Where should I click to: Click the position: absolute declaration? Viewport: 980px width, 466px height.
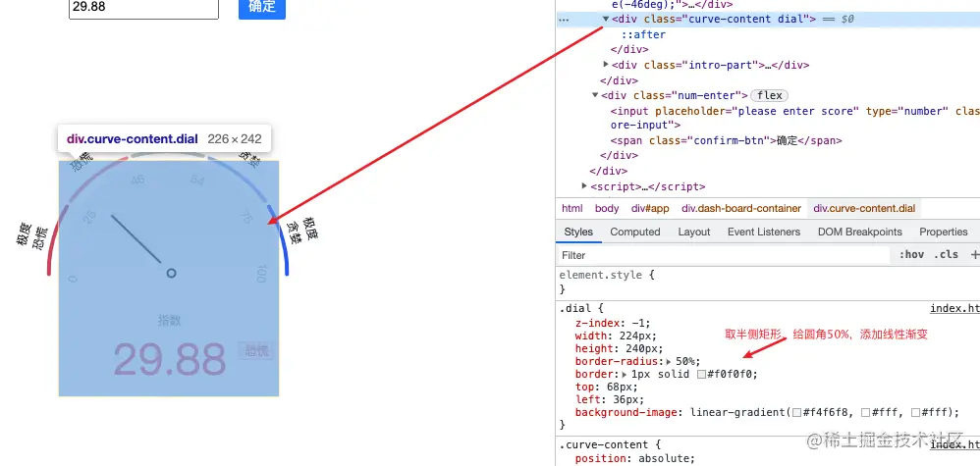635,458
